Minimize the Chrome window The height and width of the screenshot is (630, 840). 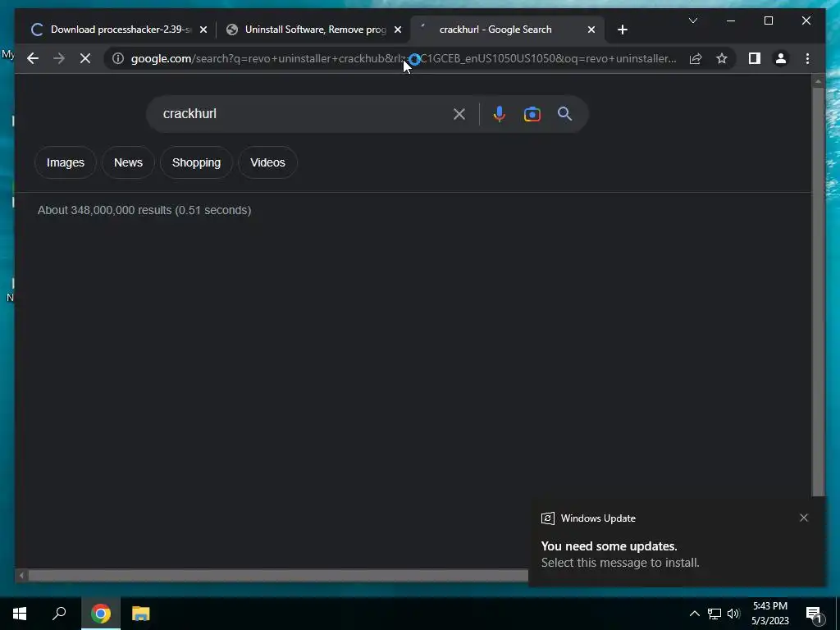(731, 21)
